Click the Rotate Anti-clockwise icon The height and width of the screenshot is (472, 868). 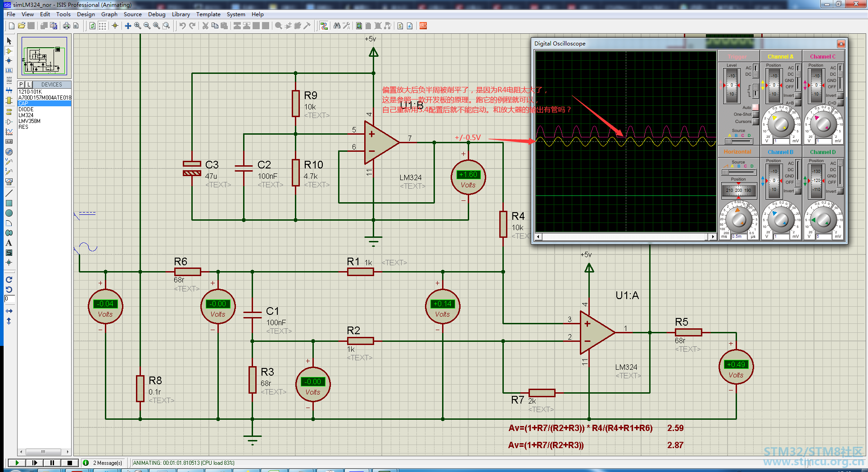click(x=9, y=290)
